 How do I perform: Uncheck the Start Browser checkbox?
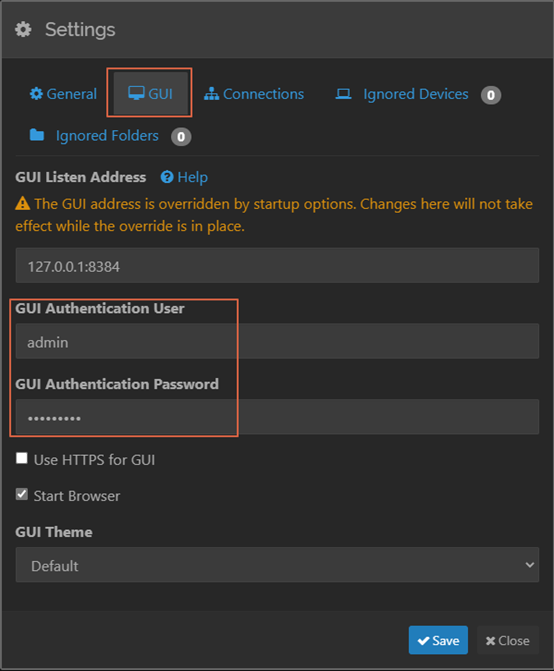pos(22,494)
